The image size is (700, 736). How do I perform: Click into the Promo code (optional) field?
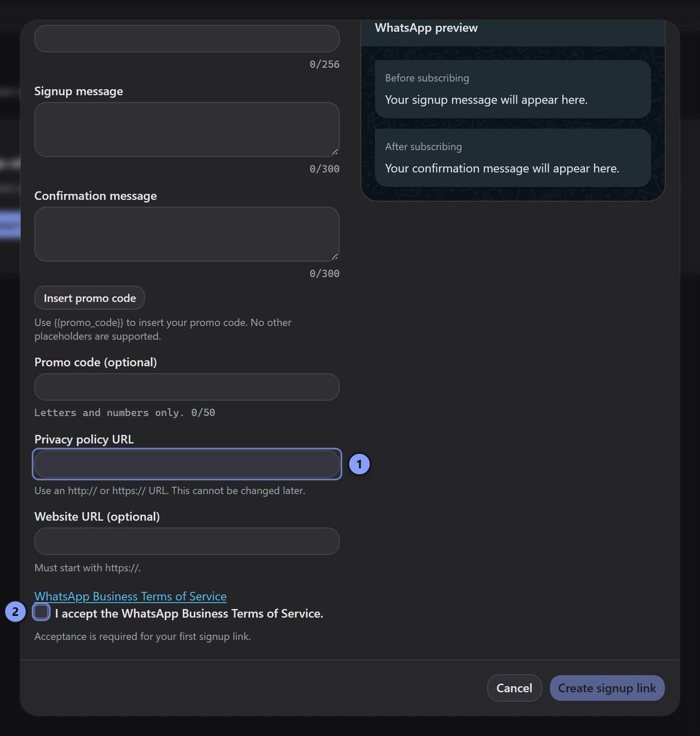tap(187, 387)
